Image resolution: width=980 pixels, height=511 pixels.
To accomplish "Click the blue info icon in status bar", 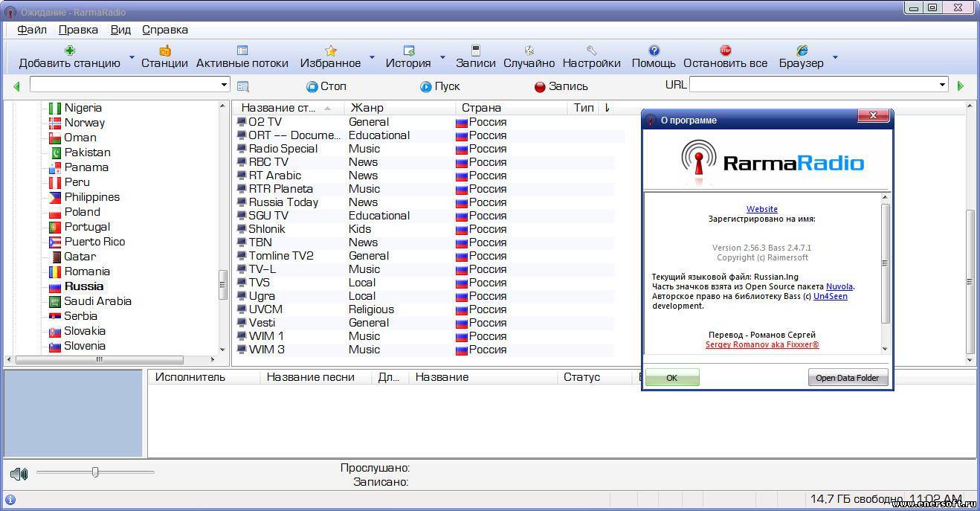I will [10, 500].
